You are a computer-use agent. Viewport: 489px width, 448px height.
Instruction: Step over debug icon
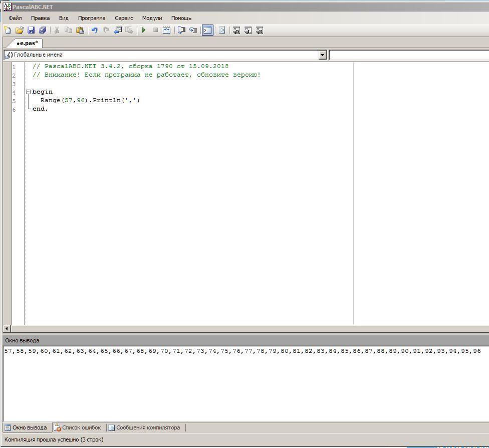tap(181, 30)
